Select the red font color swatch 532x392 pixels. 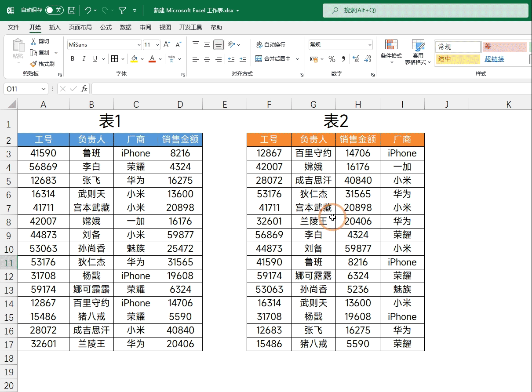[x=152, y=61]
